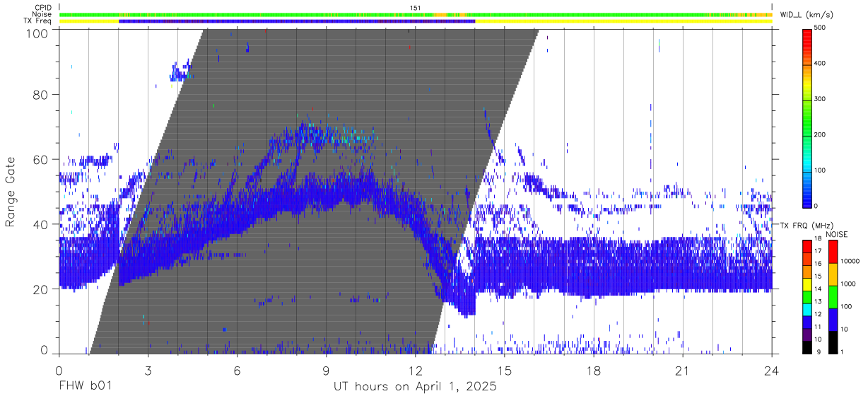Image resolution: width=868 pixels, height=401 pixels.
Task: Click the '60' tick on Range Gate axis
Action: pyautogui.click(x=42, y=159)
